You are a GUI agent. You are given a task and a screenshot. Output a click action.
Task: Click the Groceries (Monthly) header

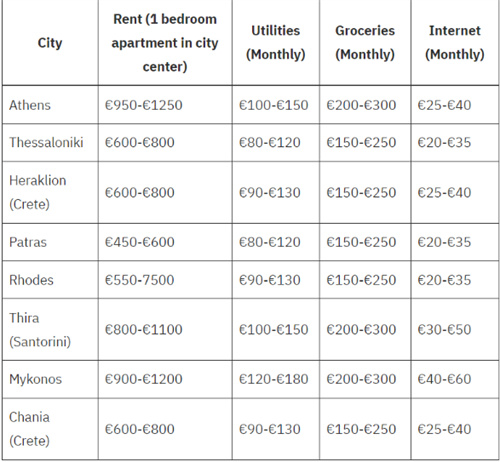(365, 43)
